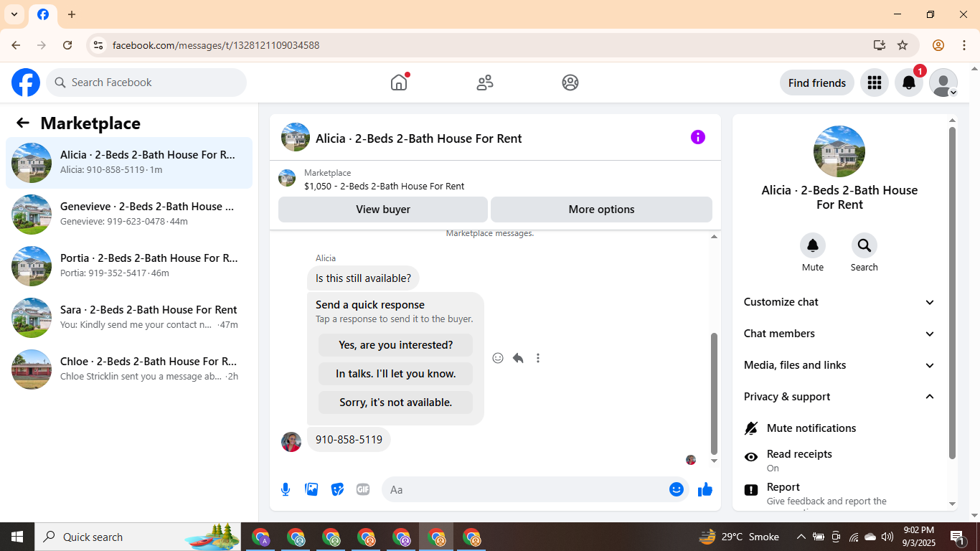
Task: Open more options for the message
Action: pos(538,358)
